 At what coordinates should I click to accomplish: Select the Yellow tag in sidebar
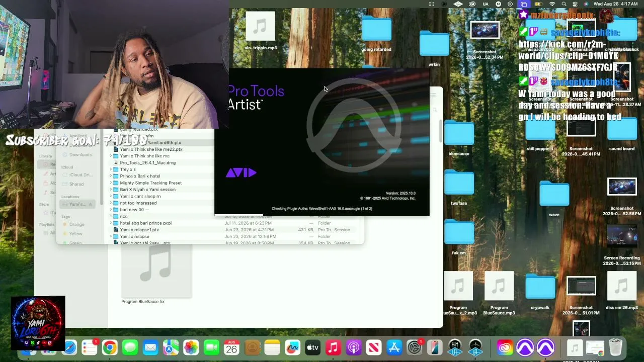75,234
